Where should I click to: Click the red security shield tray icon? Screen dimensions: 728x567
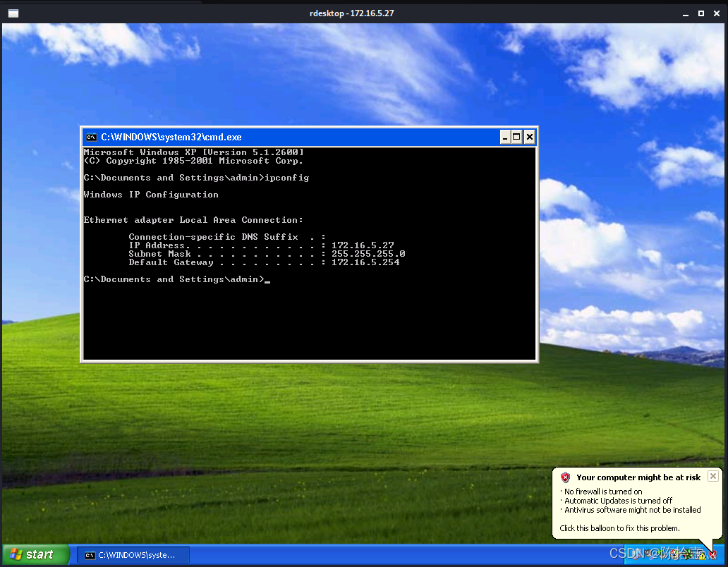coord(712,554)
